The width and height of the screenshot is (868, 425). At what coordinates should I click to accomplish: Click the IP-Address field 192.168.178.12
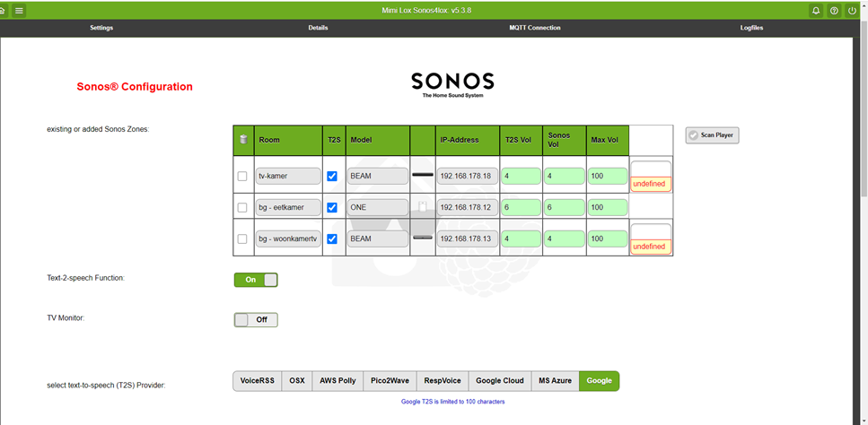pyautogui.click(x=468, y=207)
